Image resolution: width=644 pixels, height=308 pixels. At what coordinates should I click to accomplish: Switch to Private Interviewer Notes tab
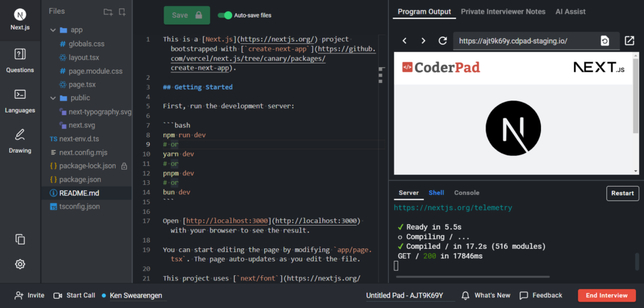502,11
